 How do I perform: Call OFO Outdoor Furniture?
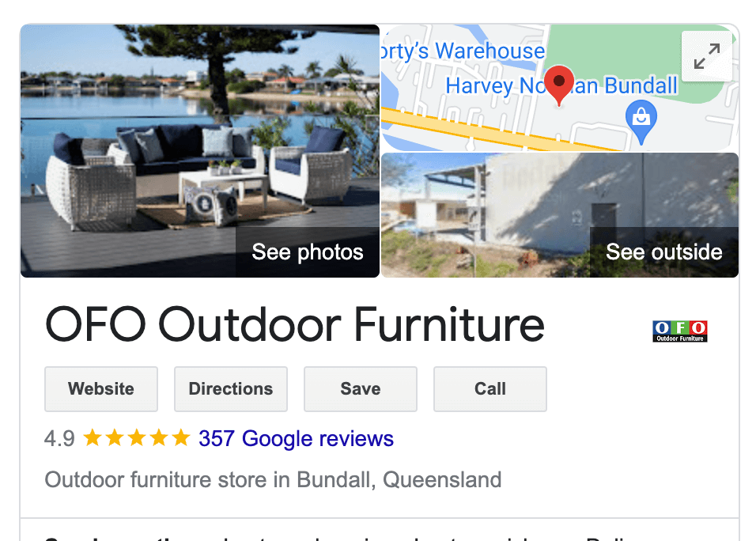click(490, 389)
